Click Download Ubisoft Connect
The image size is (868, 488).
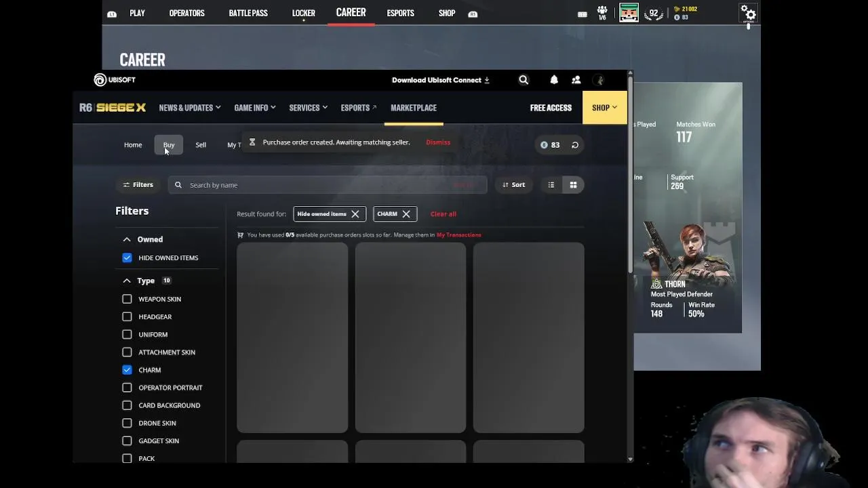441,80
